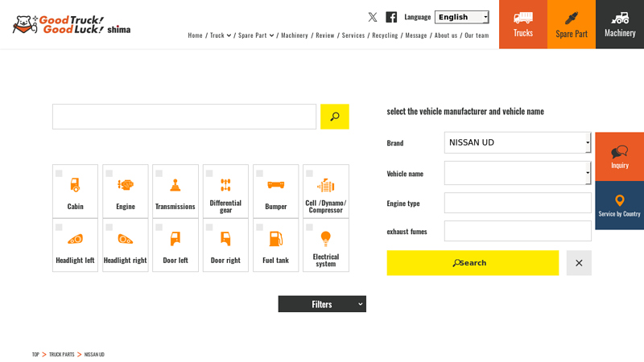
Task: Tick the Cabin checkbox
Action: click(59, 173)
